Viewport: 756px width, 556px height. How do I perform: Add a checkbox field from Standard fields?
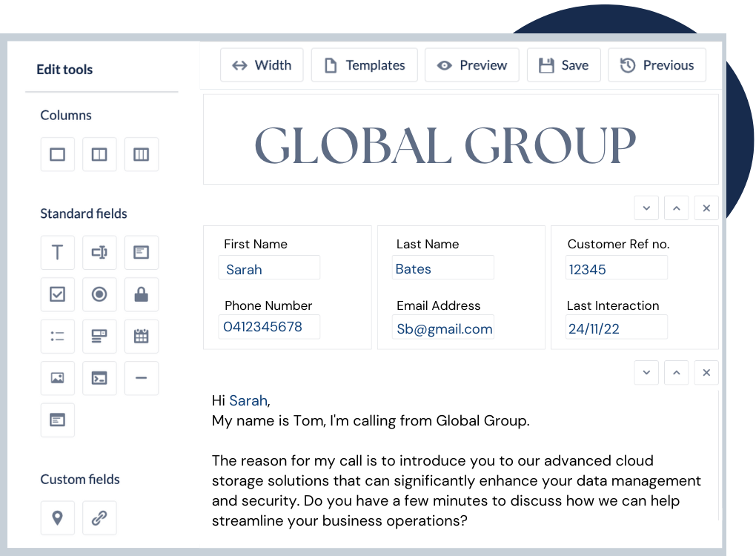[x=57, y=294]
